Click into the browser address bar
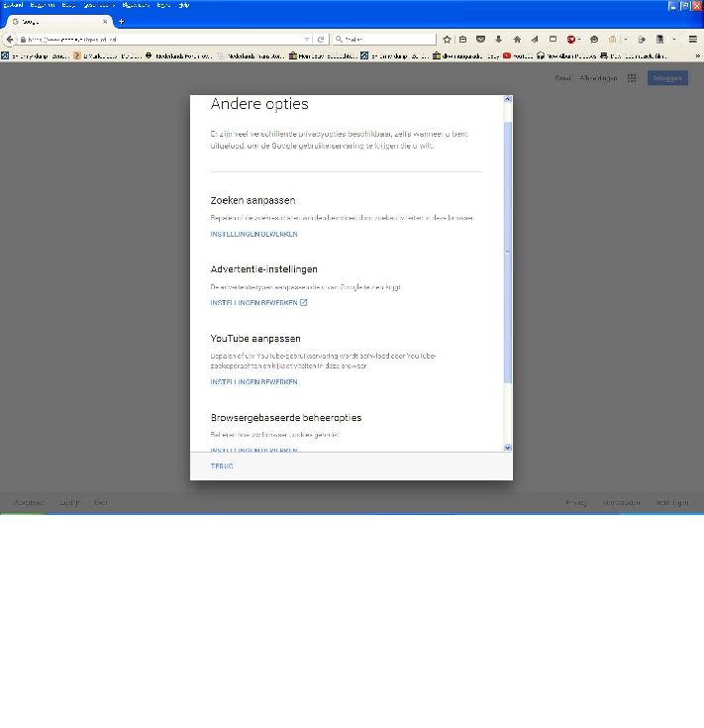The height and width of the screenshot is (728, 704). pyautogui.click(x=162, y=40)
